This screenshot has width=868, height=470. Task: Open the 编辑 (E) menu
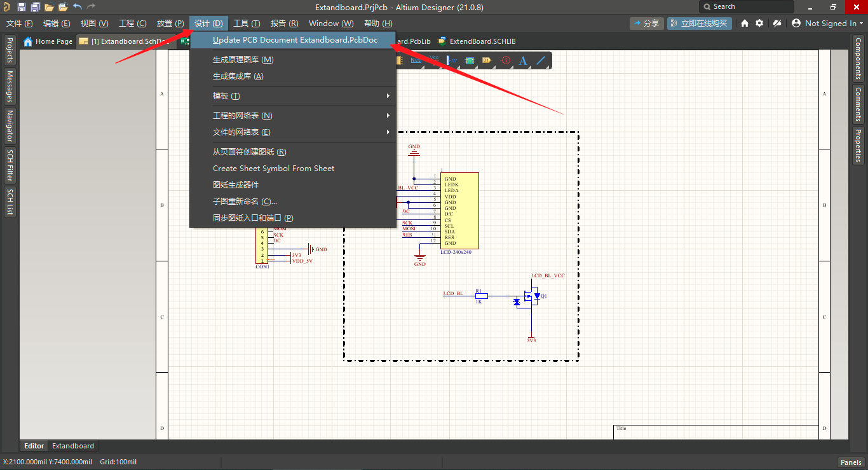pos(57,24)
